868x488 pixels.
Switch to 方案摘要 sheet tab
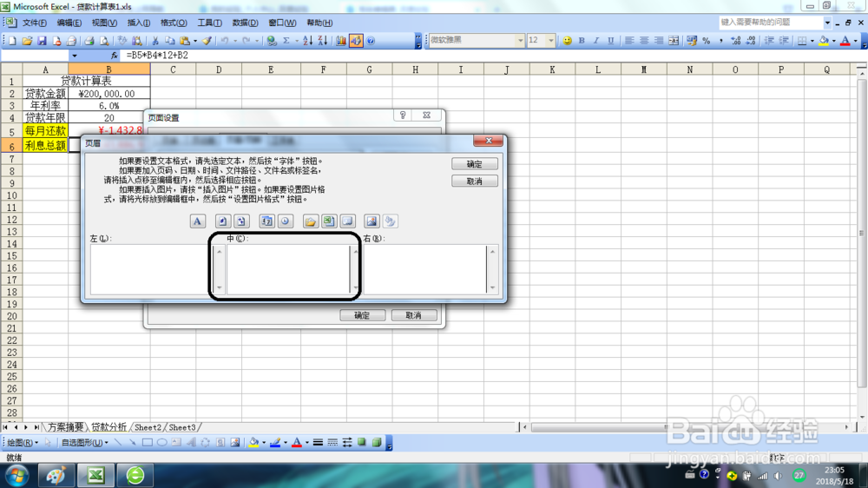pos(65,427)
